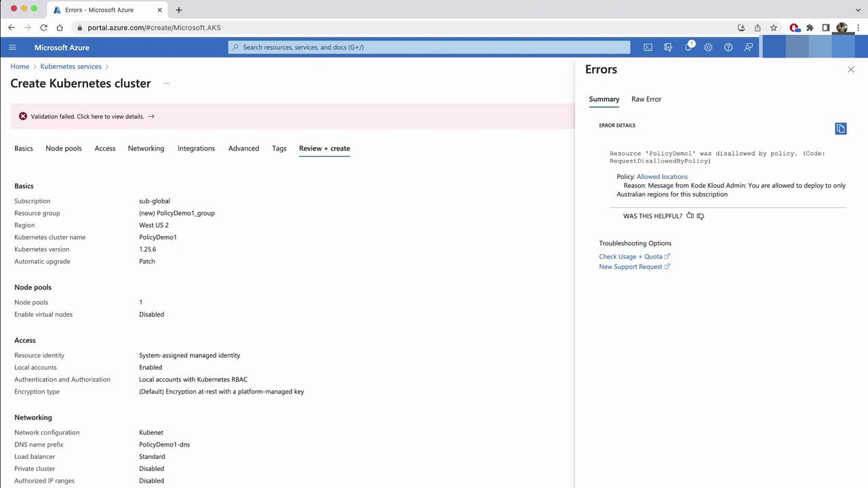Open the install/download icon in the address bar
This screenshot has width=868, height=488.
[x=741, y=28]
